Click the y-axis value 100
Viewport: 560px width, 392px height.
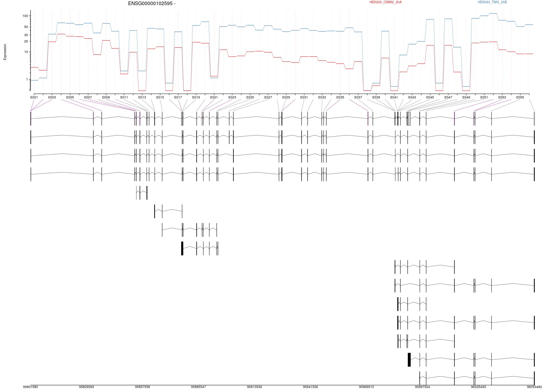25,16
